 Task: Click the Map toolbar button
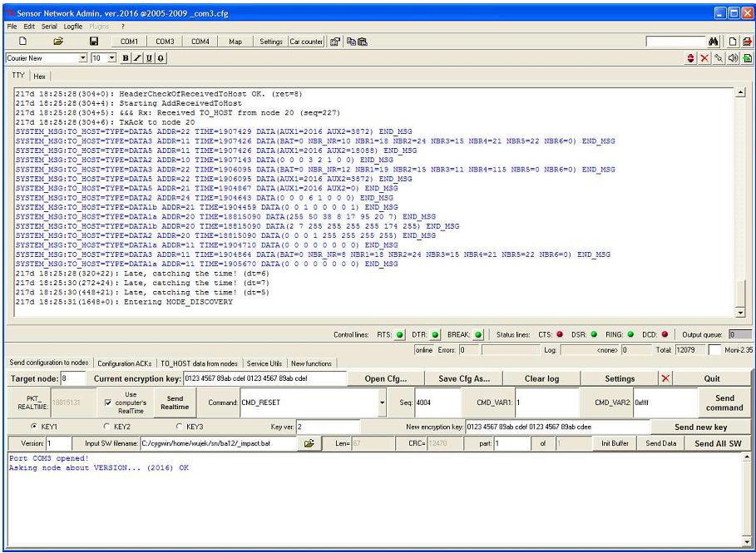(235, 42)
